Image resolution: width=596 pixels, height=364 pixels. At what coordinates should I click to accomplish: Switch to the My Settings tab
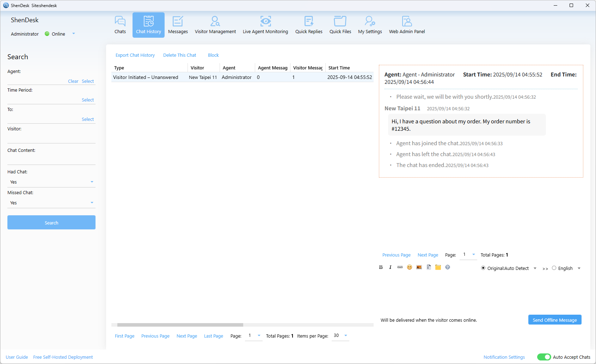(370, 25)
